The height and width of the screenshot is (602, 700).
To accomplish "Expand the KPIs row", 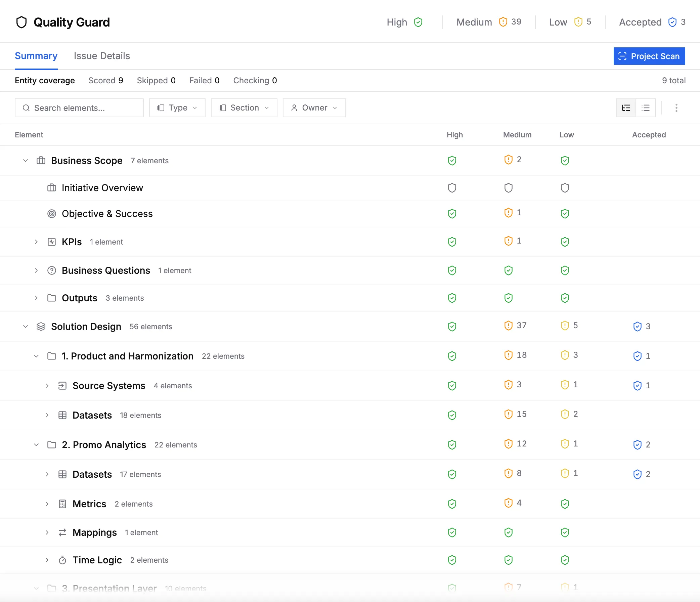I will point(36,242).
